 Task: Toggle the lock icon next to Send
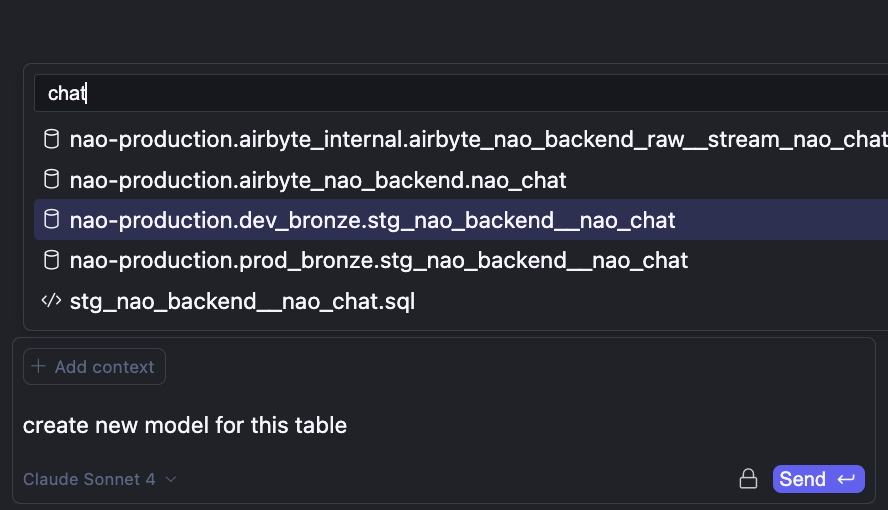pyautogui.click(x=748, y=479)
